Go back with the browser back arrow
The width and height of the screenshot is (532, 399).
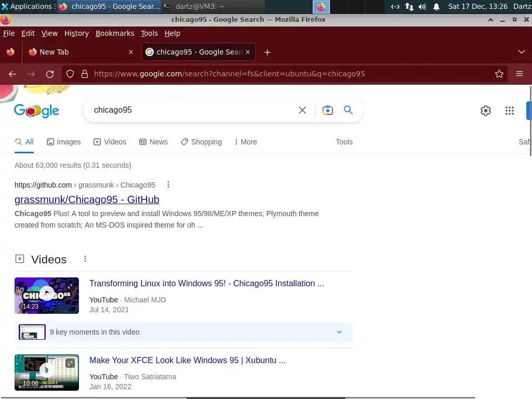pos(12,74)
